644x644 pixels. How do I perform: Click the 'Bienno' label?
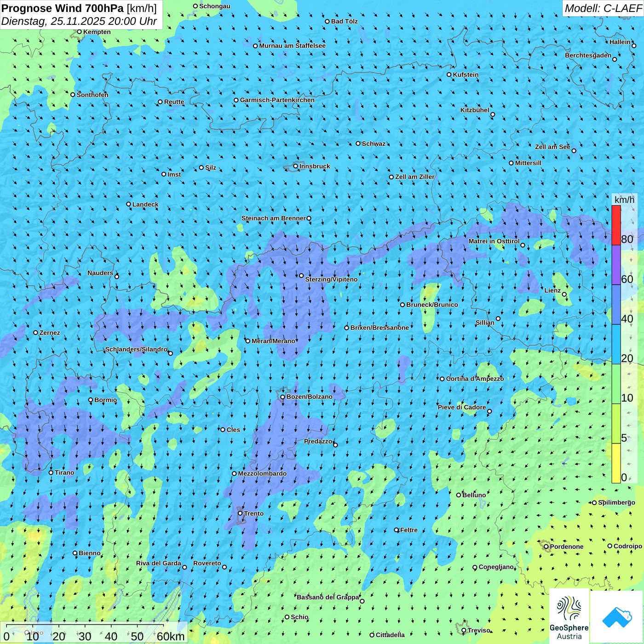click(90, 553)
